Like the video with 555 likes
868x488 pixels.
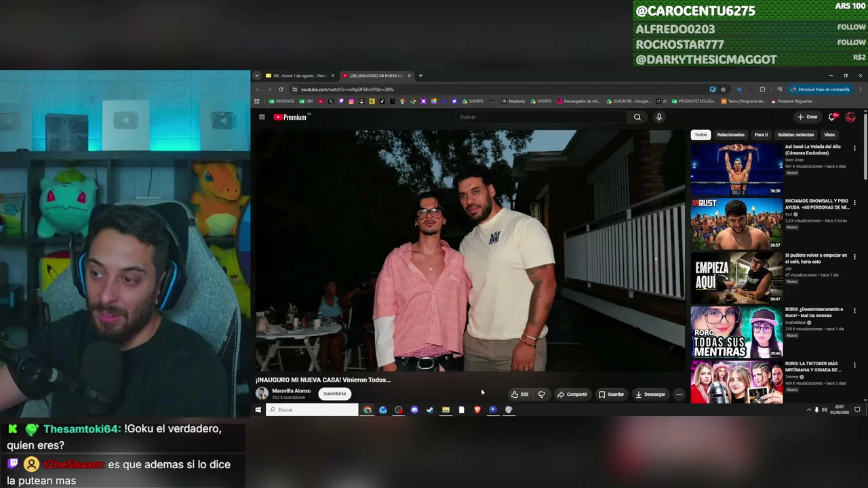(x=519, y=394)
